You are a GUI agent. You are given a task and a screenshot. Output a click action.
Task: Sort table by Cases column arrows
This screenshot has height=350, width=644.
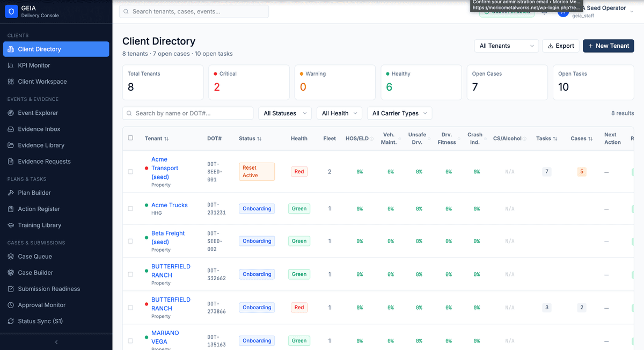[x=590, y=138]
